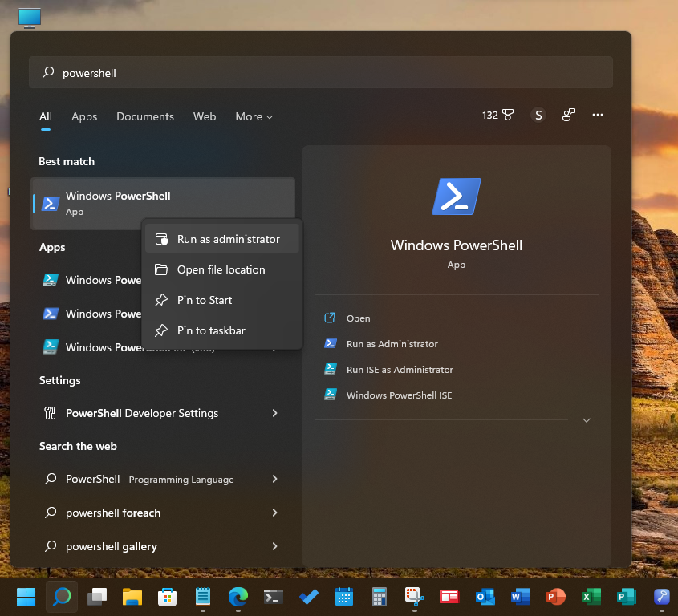This screenshot has height=616, width=678.
Task: Choose Open file location in context menu
Action: tap(222, 269)
